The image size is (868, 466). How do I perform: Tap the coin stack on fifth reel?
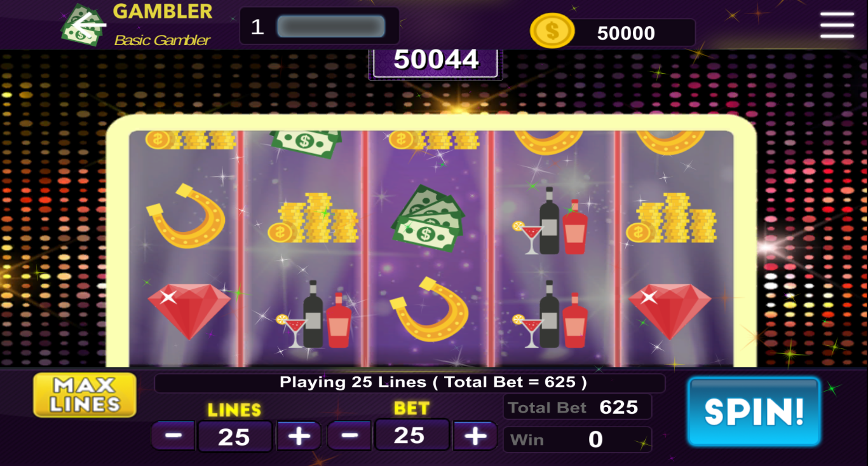(x=671, y=217)
